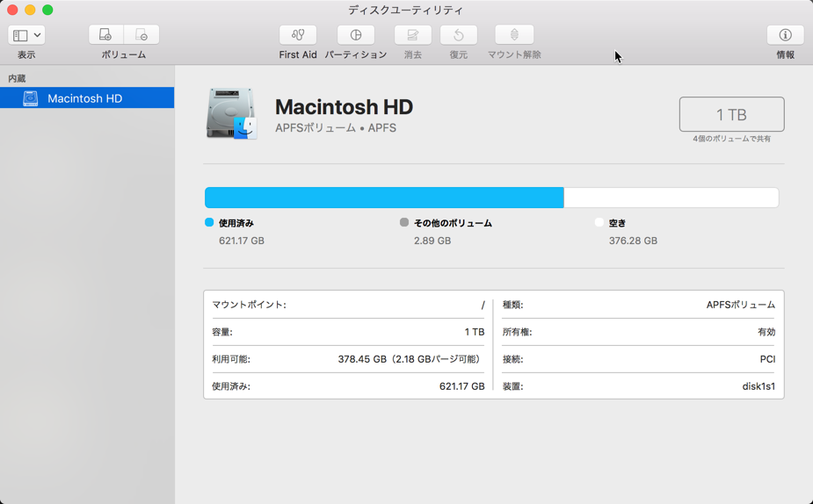
Task: Click the Macintosh HD drive image
Action: pyautogui.click(x=231, y=113)
